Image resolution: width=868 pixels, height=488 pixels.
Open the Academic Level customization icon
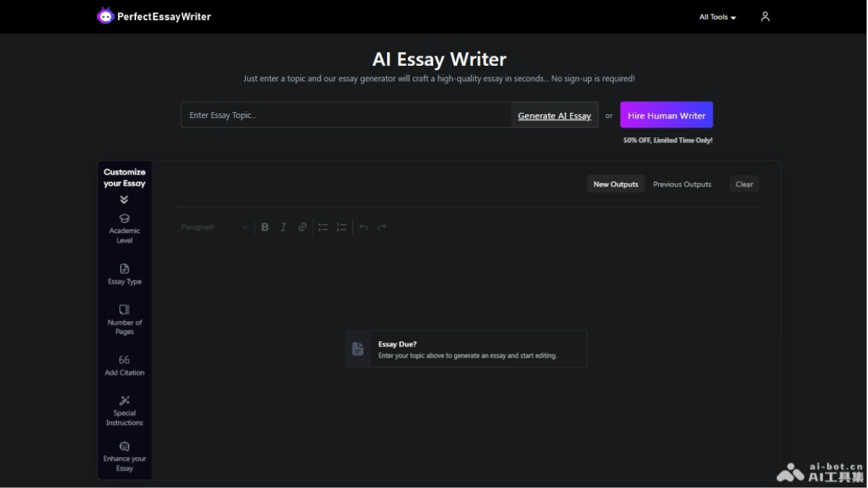pos(124,218)
